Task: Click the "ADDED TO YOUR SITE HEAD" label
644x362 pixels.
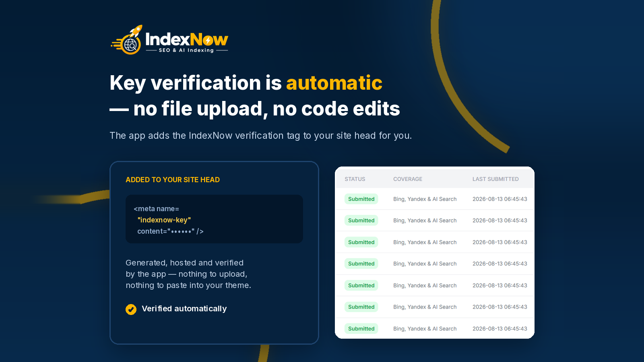Action: [x=173, y=180]
